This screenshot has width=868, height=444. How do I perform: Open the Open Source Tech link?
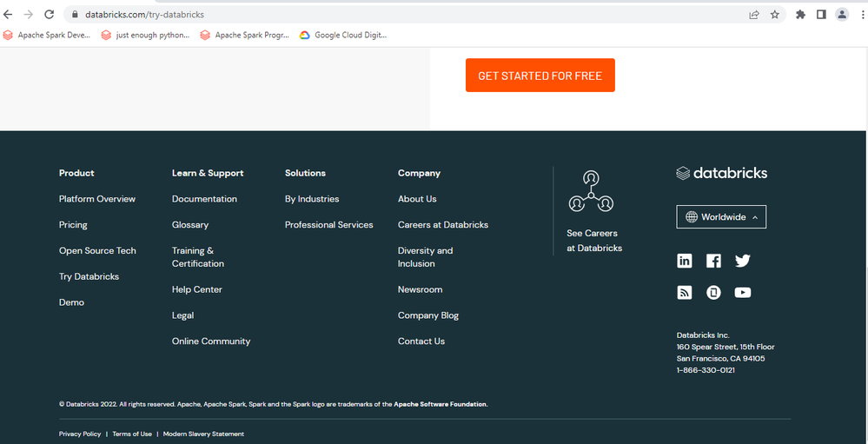pos(97,251)
